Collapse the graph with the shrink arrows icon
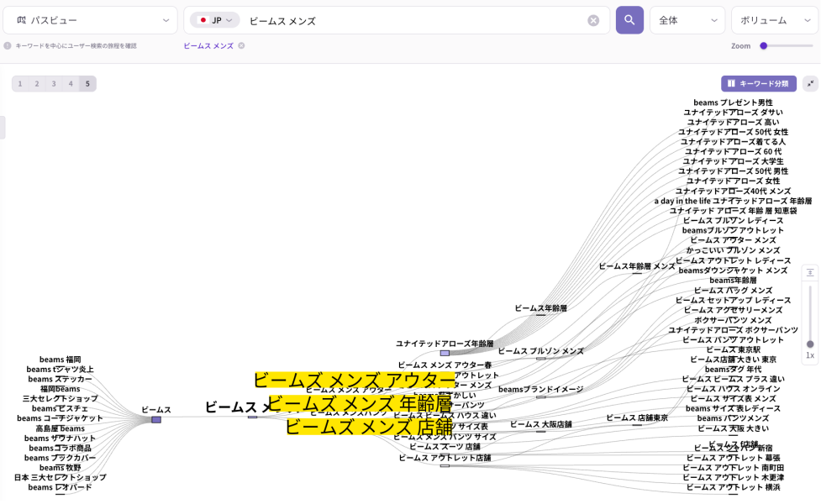Image resolution: width=821 pixels, height=504 pixels. click(x=810, y=84)
